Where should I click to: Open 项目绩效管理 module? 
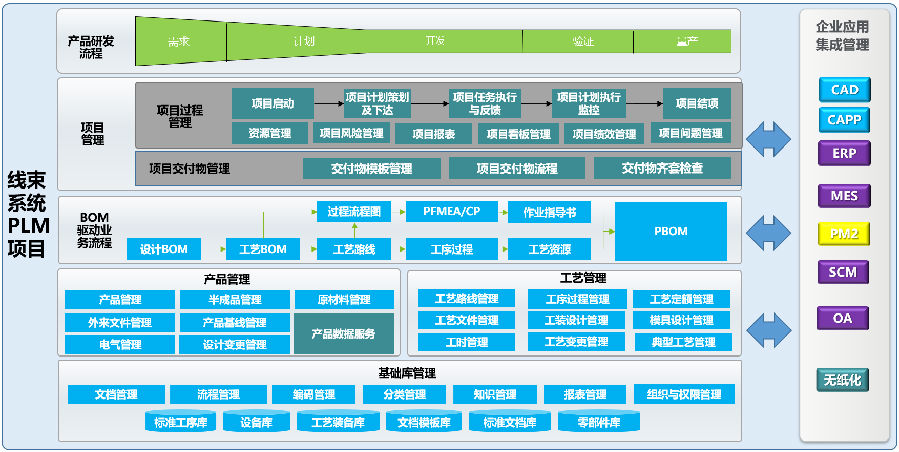604,133
